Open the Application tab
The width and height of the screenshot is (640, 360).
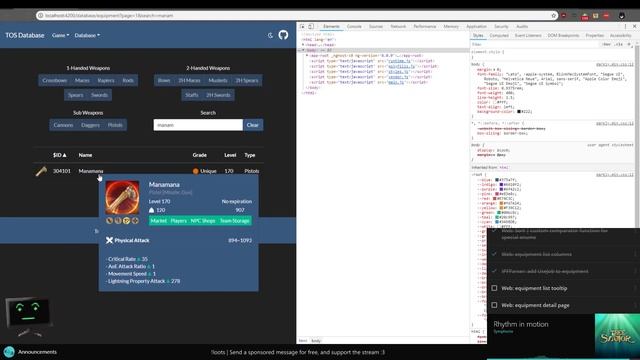pyautogui.click(x=476, y=26)
